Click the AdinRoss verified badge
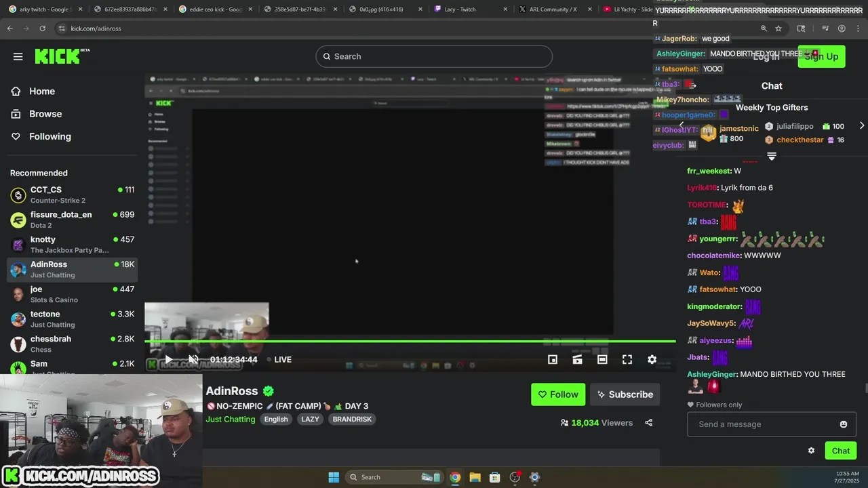This screenshot has width=868, height=488. 269,391
